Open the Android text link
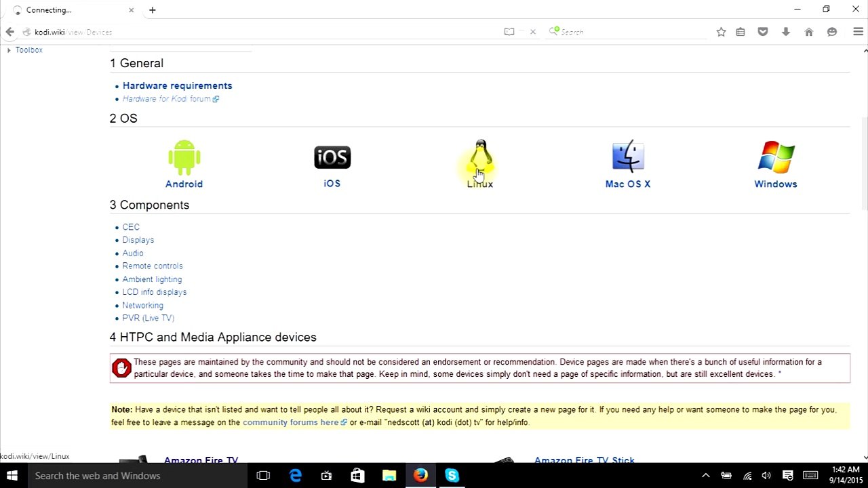The width and height of the screenshot is (868, 488). (184, 184)
